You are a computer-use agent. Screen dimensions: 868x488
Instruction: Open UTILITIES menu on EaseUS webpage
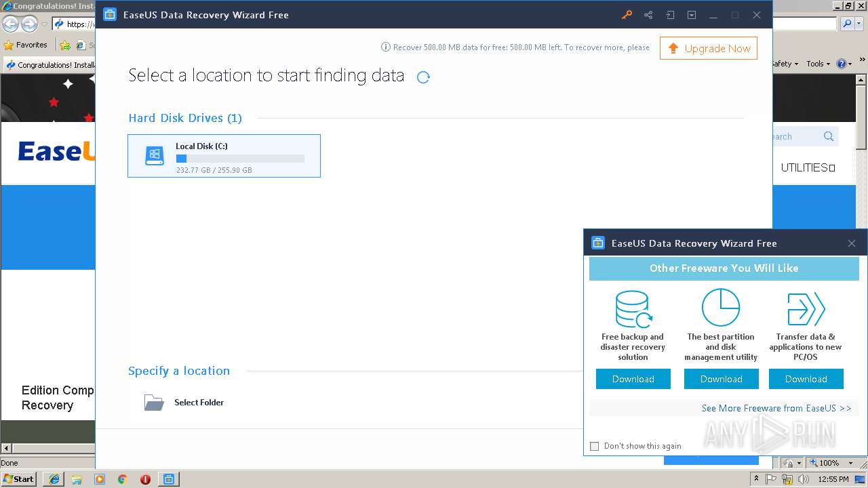pyautogui.click(x=808, y=167)
